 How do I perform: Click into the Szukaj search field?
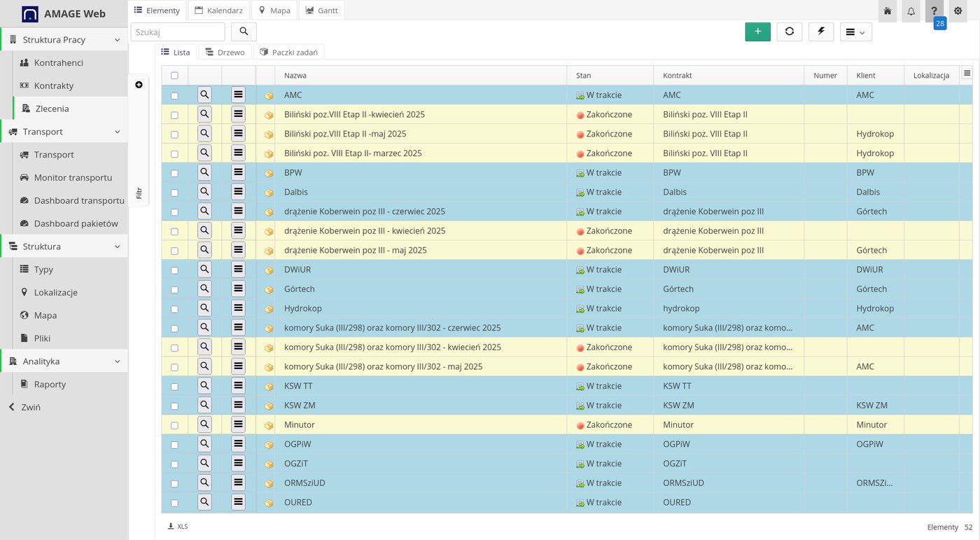tap(178, 32)
